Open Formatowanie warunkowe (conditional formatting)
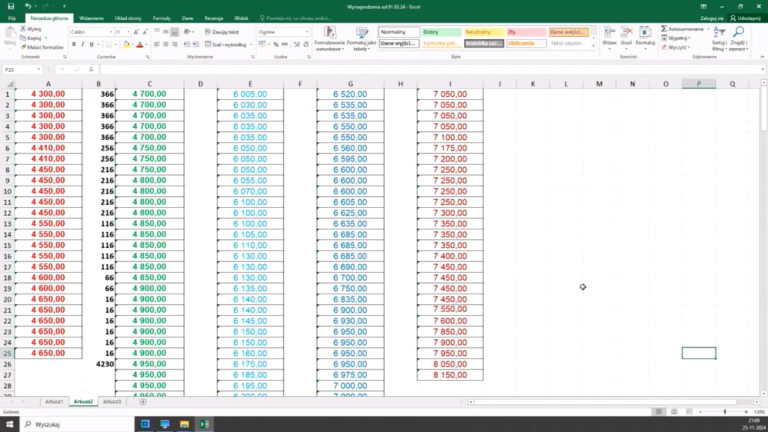This screenshot has height=432, width=768. (x=329, y=38)
